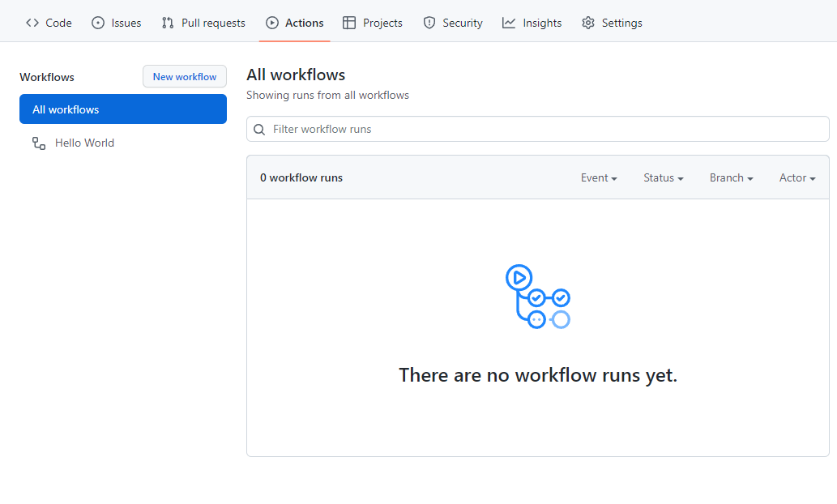Focus the Filter workflow runs field
The height and width of the screenshot is (504, 837).
click(x=537, y=129)
